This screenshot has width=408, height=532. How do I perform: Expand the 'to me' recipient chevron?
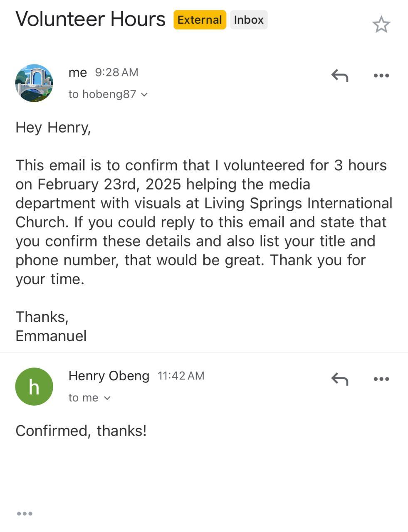(x=107, y=398)
